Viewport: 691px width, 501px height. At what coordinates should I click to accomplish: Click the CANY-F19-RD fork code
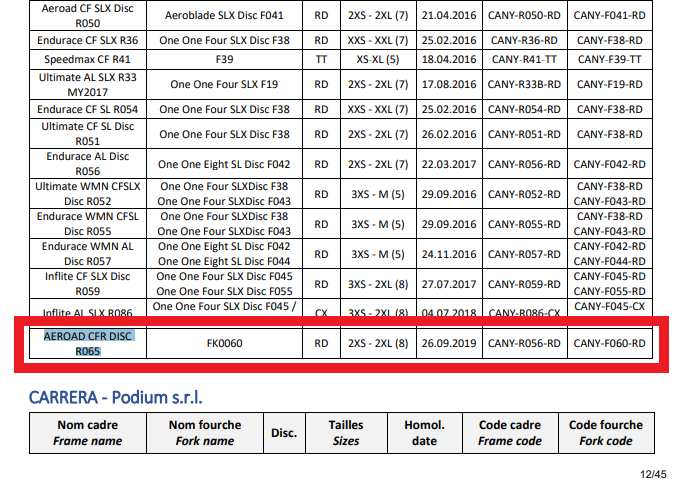(609, 85)
